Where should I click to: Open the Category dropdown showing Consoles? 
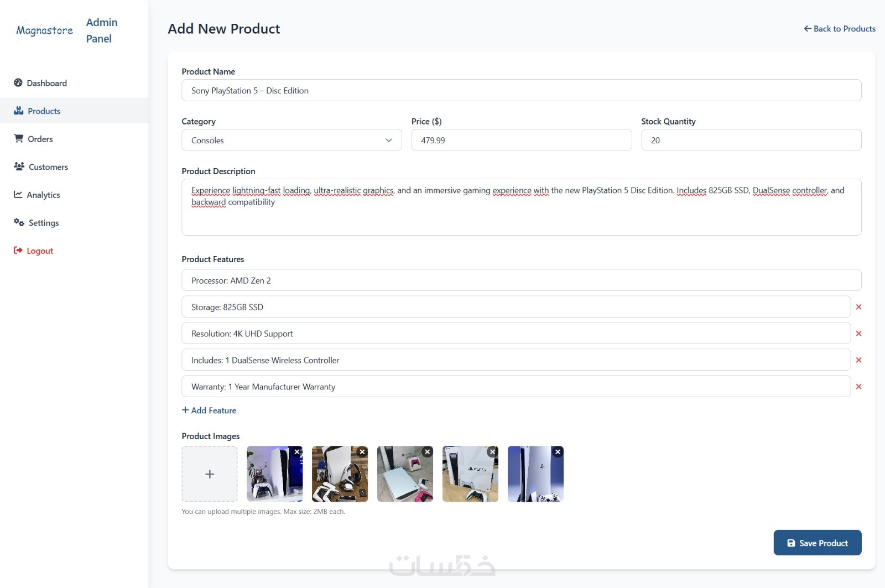(291, 141)
